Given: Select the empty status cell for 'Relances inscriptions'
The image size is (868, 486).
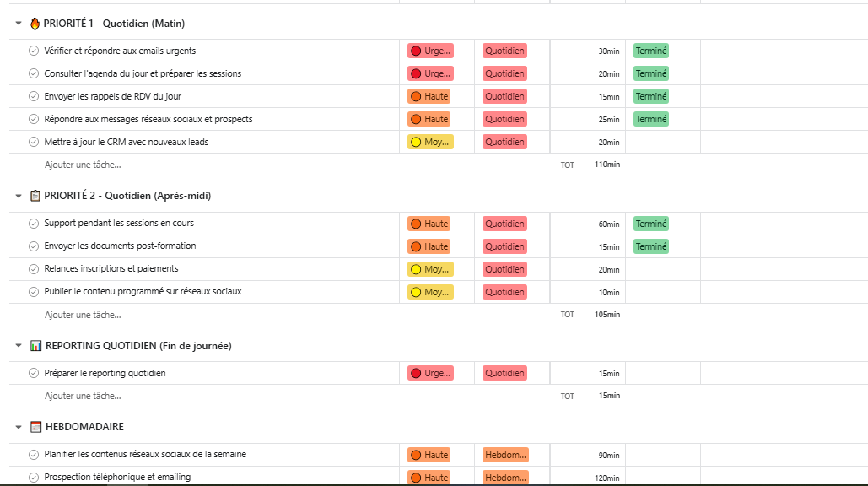Looking at the screenshot, I should coord(663,269).
